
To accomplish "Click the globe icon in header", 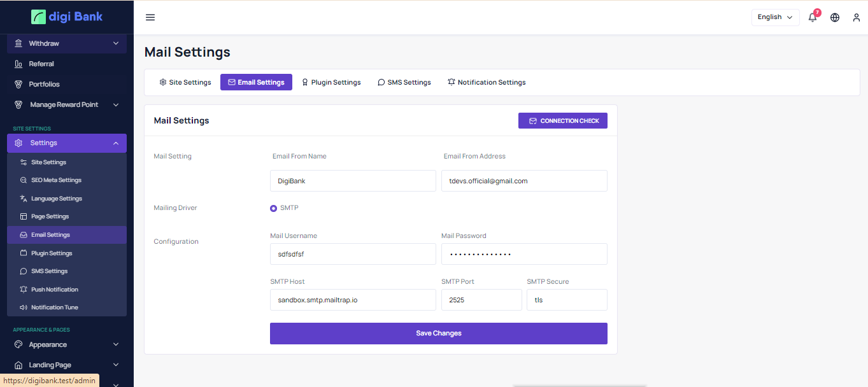I will [835, 17].
